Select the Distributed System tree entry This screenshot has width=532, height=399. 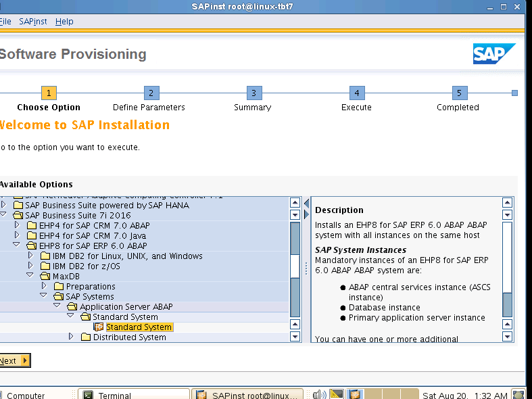(x=130, y=337)
